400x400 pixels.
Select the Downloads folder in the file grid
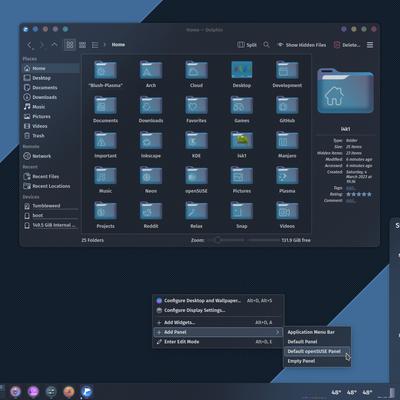151,105
